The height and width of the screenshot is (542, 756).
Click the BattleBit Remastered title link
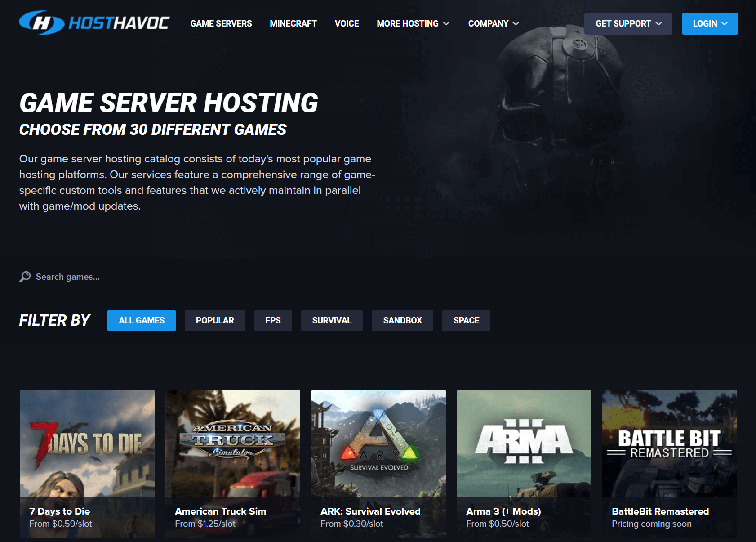click(x=660, y=511)
